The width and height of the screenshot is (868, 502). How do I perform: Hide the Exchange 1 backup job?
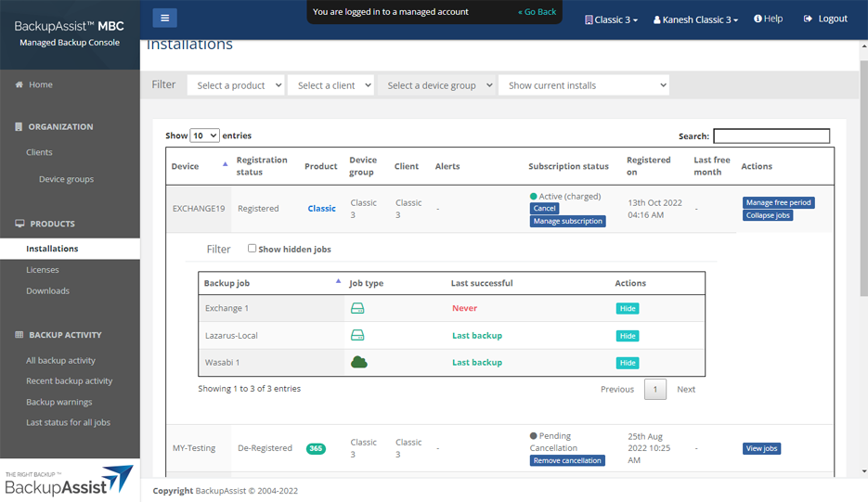pyautogui.click(x=628, y=309)
